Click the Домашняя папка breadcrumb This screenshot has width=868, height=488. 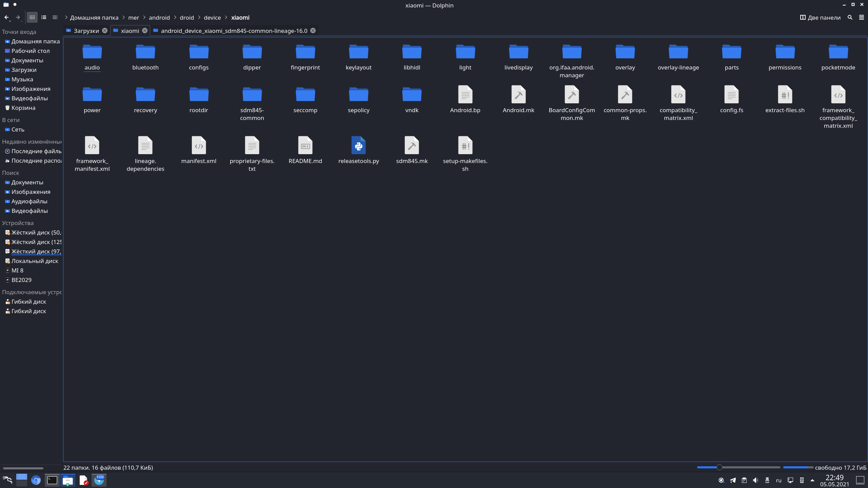(x=94, y=18)
